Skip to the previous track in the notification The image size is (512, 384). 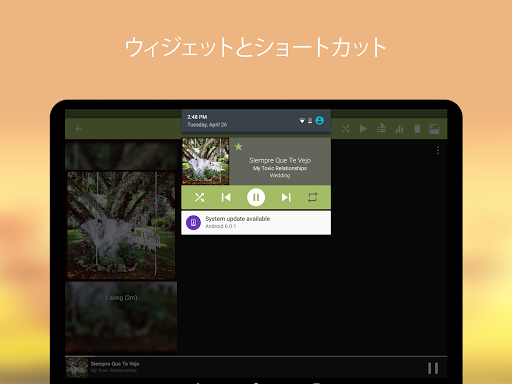pyautogui.click(x=226, y=197)
